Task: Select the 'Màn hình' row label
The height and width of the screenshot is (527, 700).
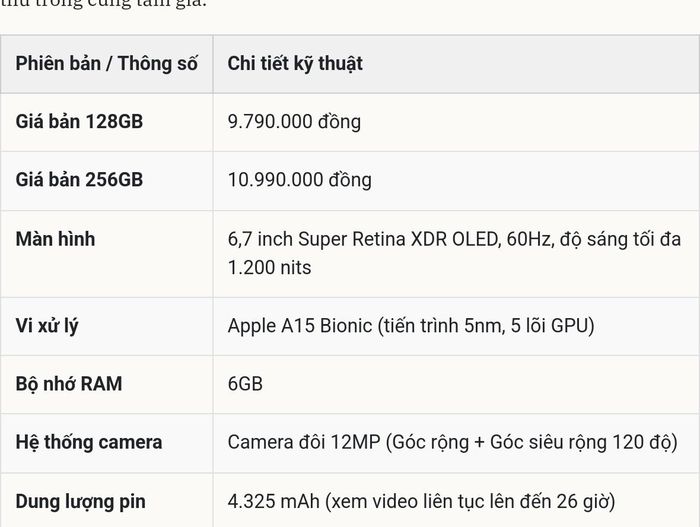Action: pos(55,239)
